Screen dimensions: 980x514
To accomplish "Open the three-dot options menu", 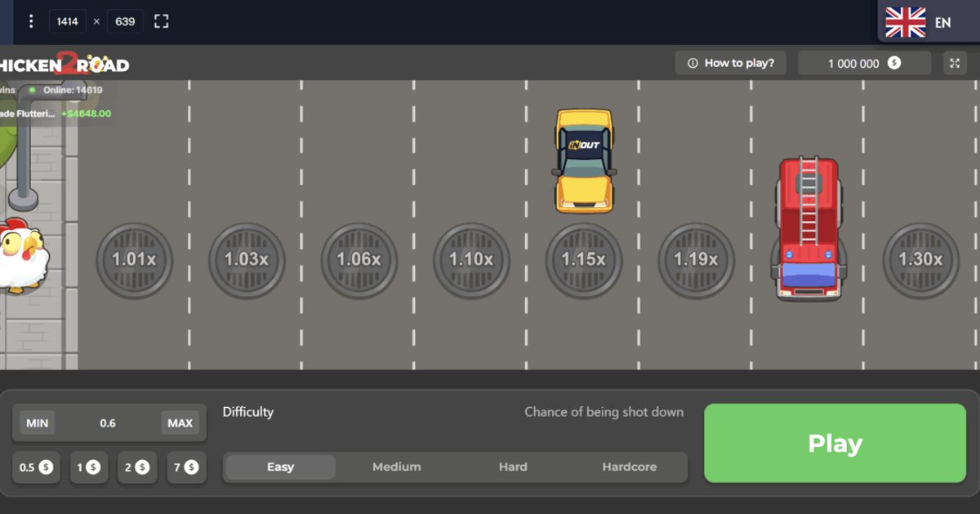I will [x=31, y=21].
